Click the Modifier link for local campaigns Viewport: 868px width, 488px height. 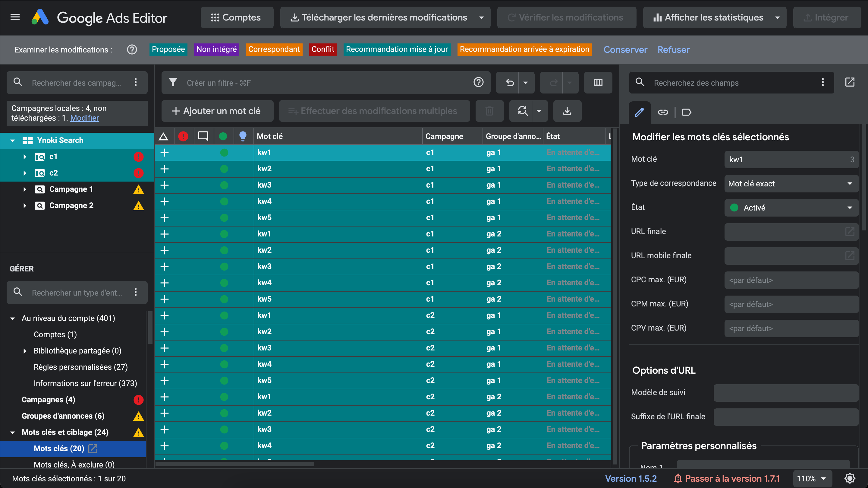(84, 118)
